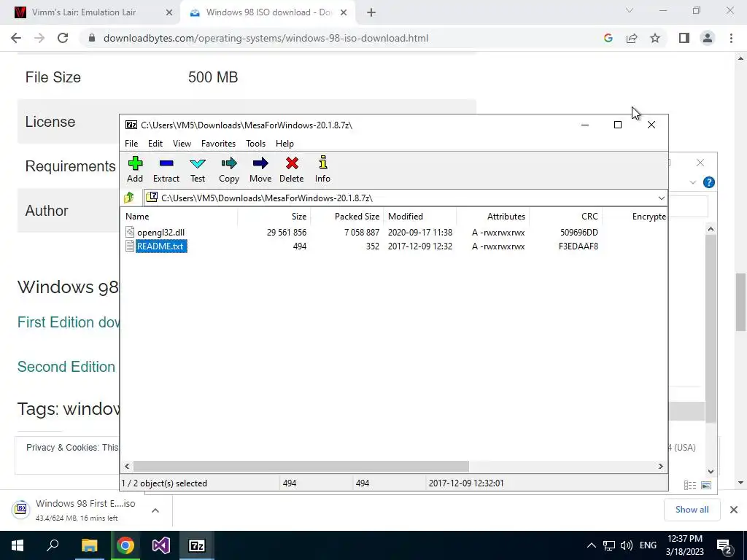Click the Info toolbar icon
This screenshot has height=560, width=747.
[322, 163]
